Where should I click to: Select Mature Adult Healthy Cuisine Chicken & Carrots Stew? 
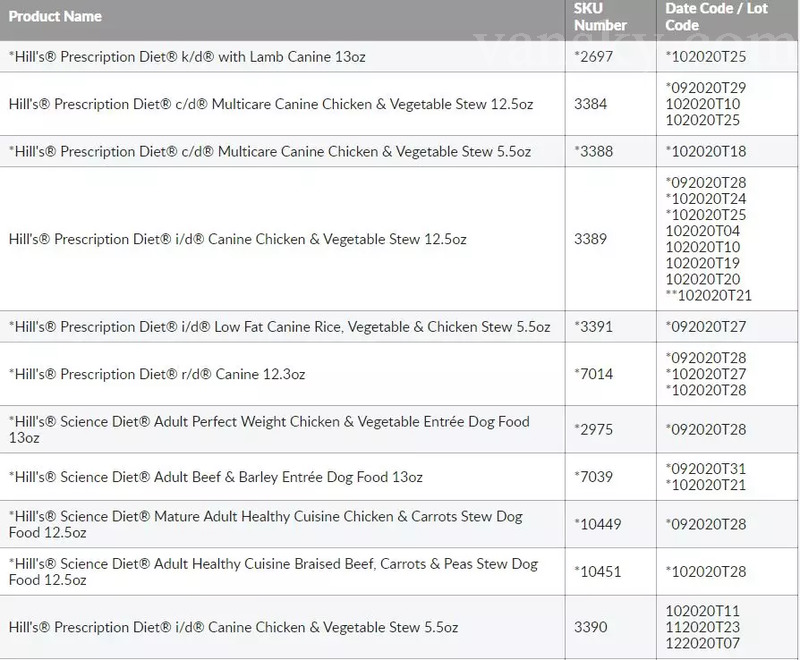265,524
